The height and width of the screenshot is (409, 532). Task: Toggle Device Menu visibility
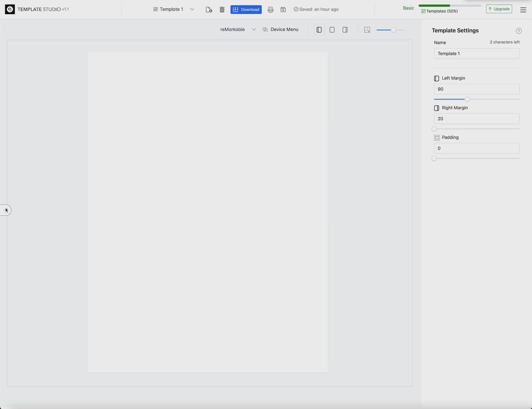[x=280, y=30]
